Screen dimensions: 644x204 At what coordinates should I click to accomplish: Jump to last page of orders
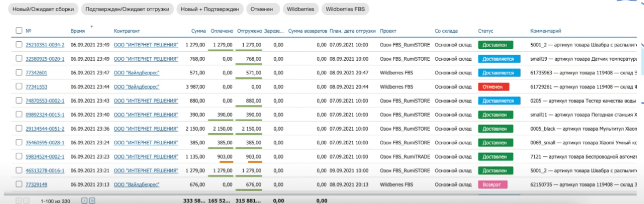[92, 201]
